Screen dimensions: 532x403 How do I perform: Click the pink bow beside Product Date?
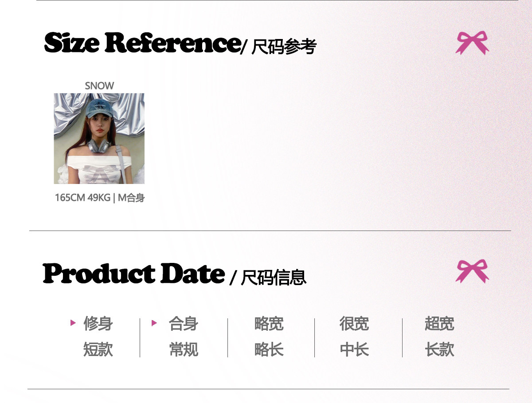pos(472,271)
